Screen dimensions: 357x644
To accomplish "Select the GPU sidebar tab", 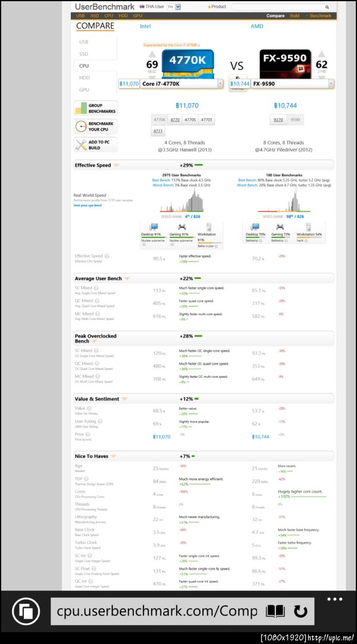I will pyautogui.click(x=84, y=89).
